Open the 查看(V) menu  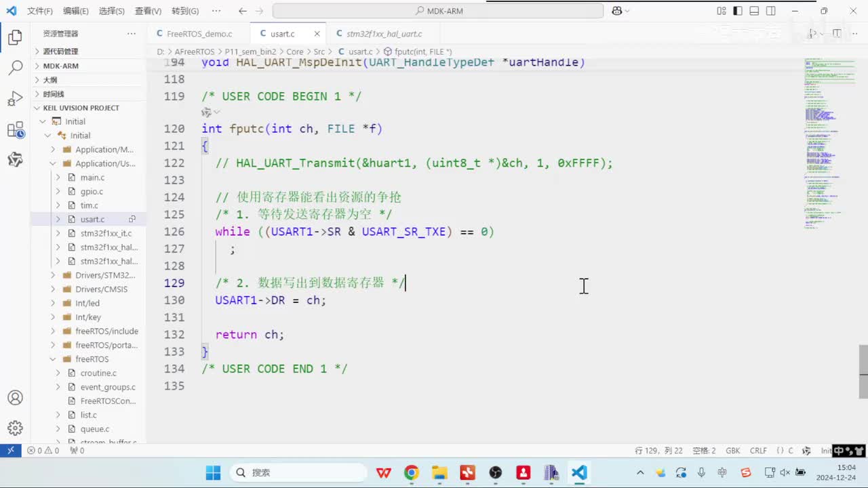pyautogui.click(x=148, y=11)
